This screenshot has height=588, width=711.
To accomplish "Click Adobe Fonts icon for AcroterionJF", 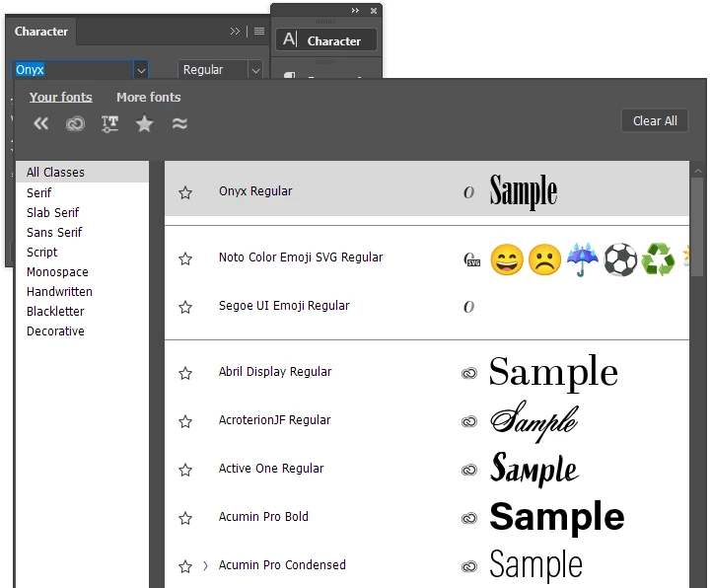I will tap(469, 421).
